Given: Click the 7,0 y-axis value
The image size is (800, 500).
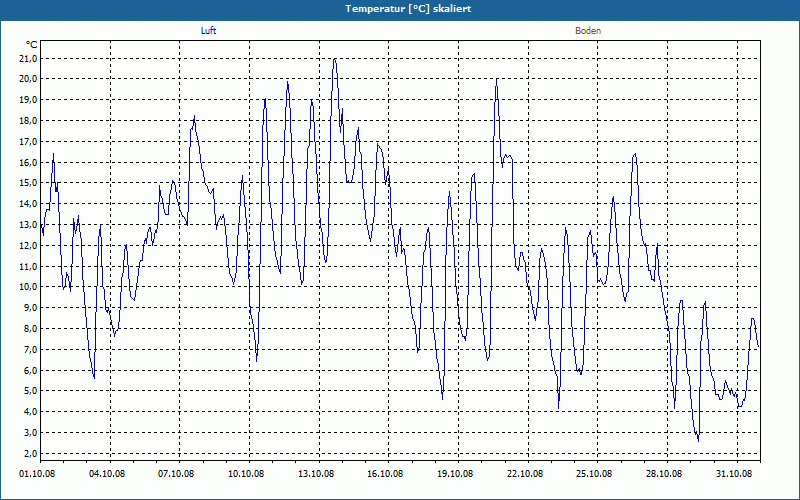Looking at the screenshot, I should [x=30, y=349].
